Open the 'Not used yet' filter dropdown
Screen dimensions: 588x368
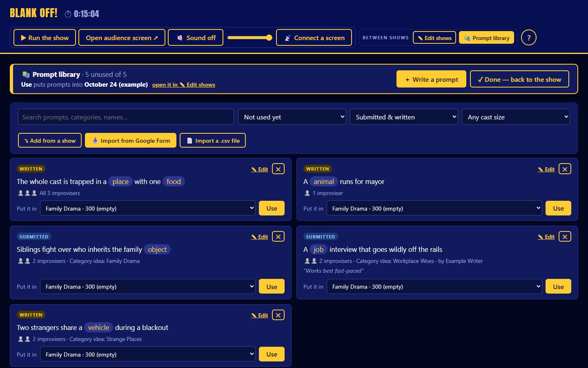coord(292,117)
